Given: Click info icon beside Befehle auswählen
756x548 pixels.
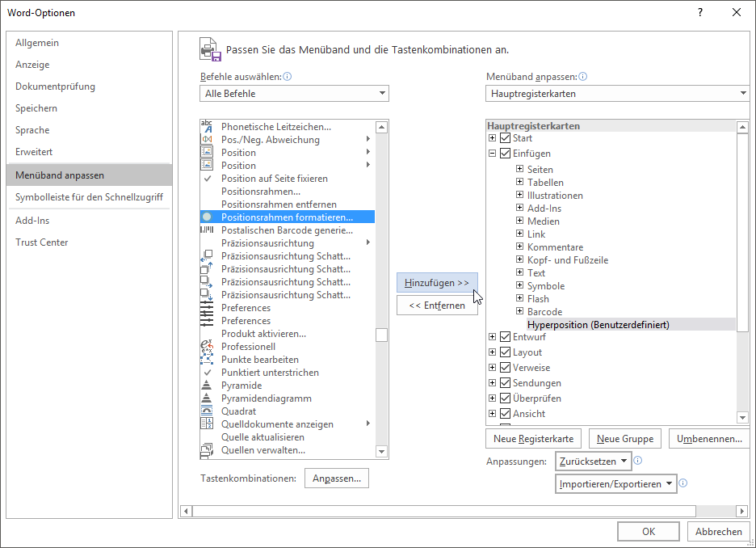Looking at the screenshot, I should [288, 77].
